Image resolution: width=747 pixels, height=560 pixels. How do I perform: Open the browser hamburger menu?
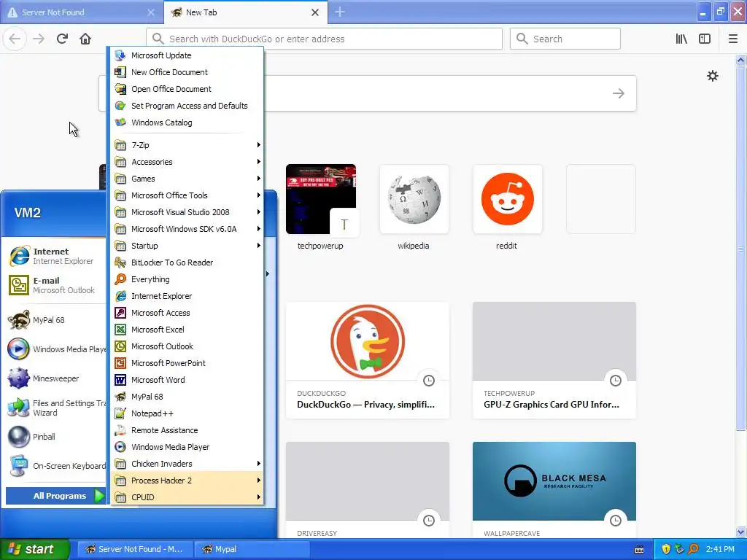pos(733,39)
